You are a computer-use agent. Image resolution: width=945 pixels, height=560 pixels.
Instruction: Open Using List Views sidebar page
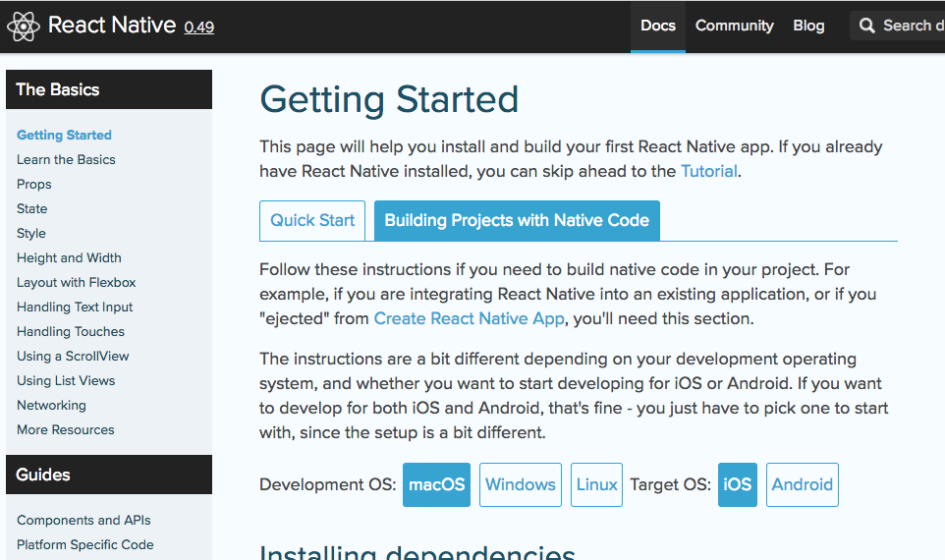pos(66,381)
